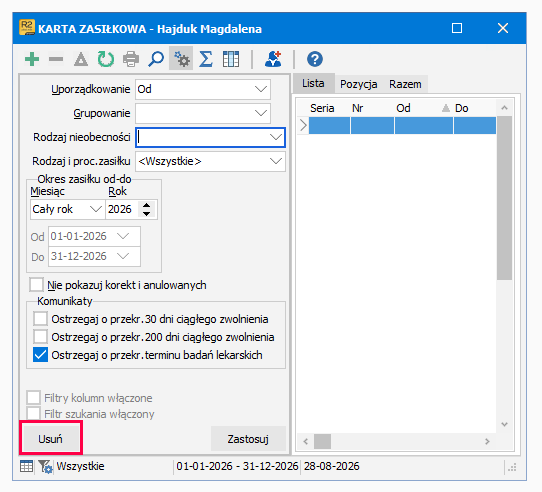Click the 28-08-2026 date in status bar

[331, 466]
